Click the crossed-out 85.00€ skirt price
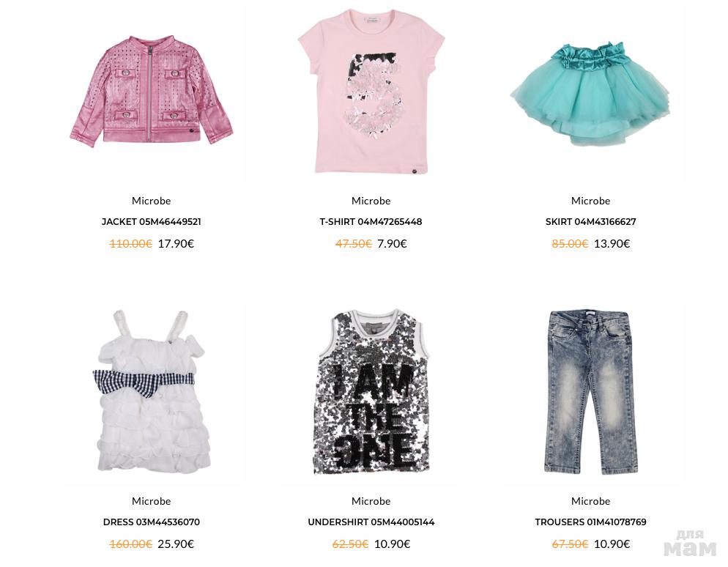The height and width of the screenshot is (567, 728). point(570,244)
